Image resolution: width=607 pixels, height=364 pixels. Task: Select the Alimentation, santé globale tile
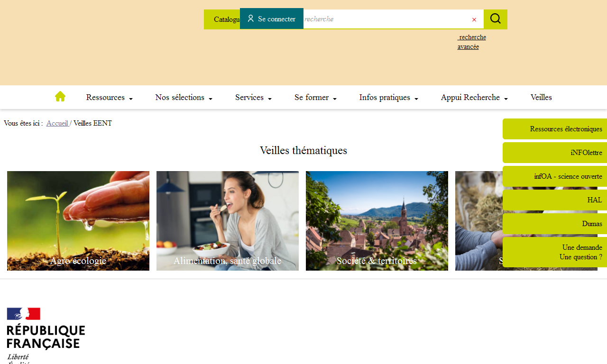[228, 220]
